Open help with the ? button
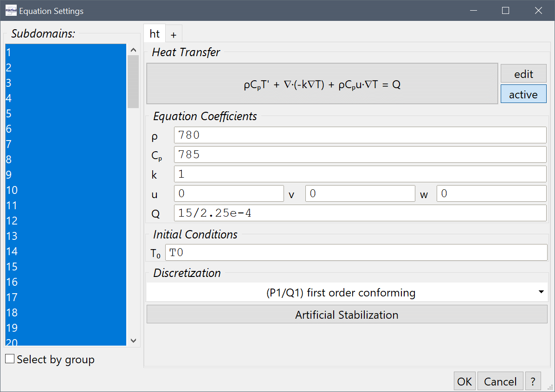Image resolution: width=555 pixels, height=392 pixels. click(x=533, y=381)
